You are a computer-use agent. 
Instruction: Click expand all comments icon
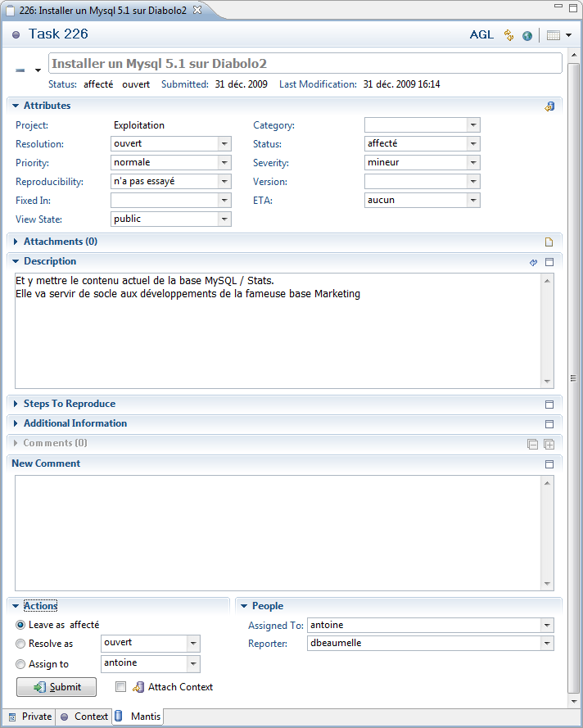point(549,445)
